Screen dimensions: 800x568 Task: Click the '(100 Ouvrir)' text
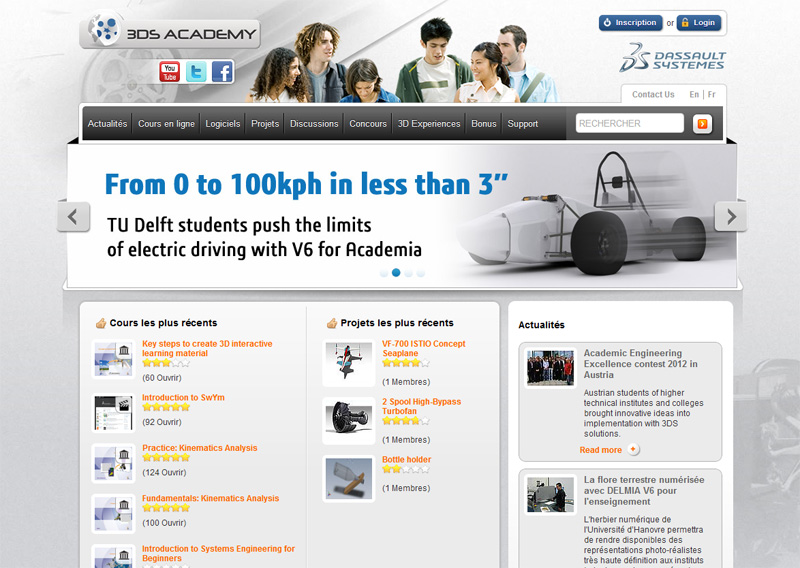[164, 523]
